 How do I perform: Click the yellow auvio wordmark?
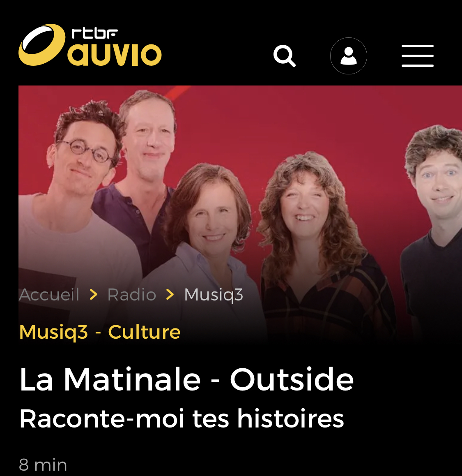[114, 55]
